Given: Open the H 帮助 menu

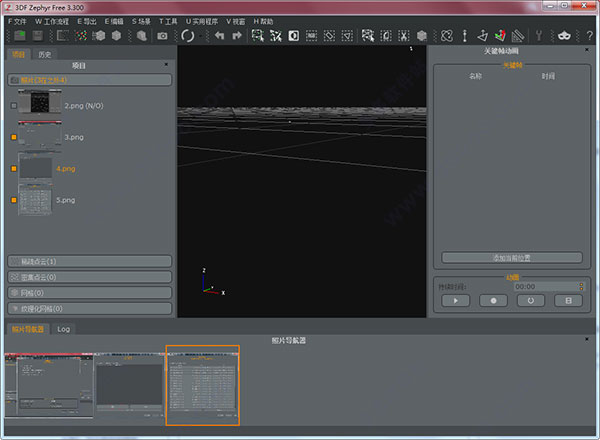Looking at the screenshot, I should (x=263, y=21).
